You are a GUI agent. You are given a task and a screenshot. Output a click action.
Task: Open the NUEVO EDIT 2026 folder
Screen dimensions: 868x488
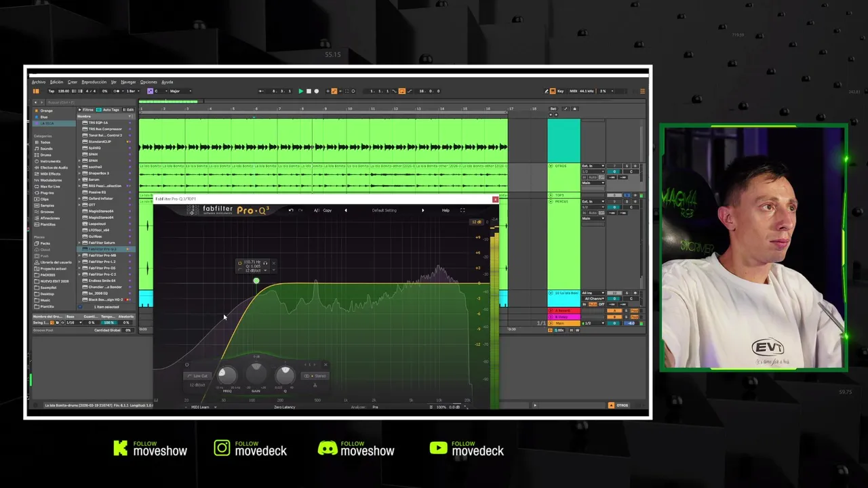(x=53, y=281)
